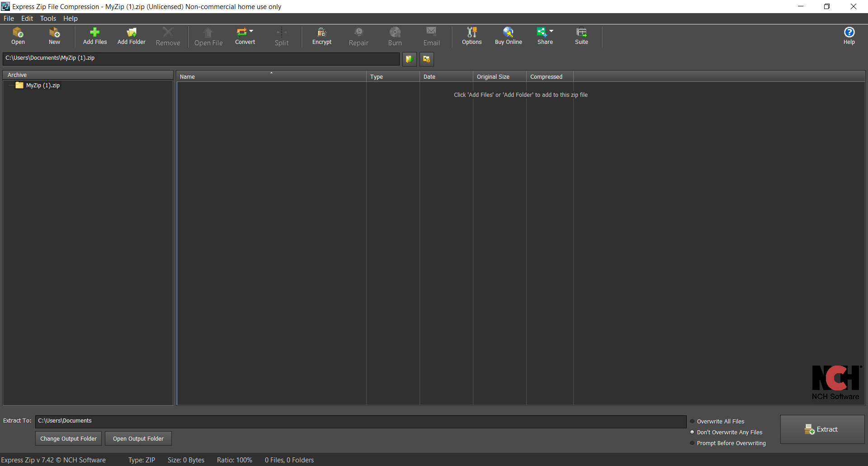Image resolution: width=868 pixels, height=466 pixels.
Task: Click the refresh archive icon beside path bar
Action: tap(409, 59)
